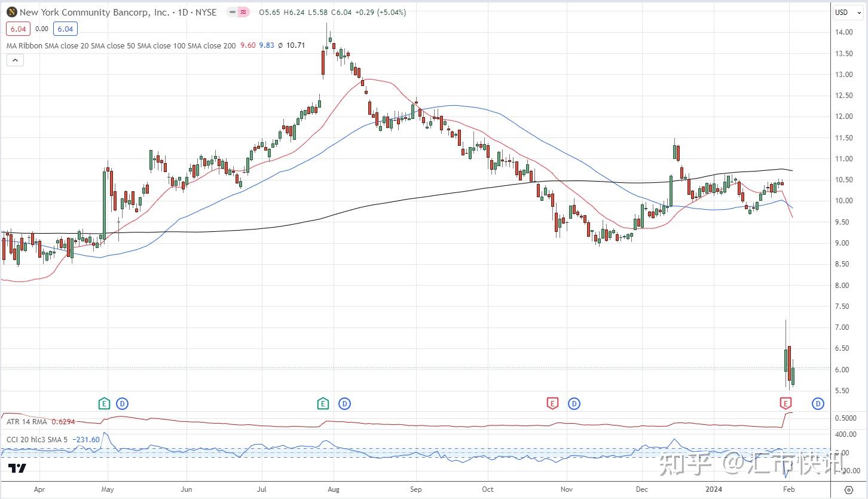This screenshot has width=868, height=499.
Task: Click the 0.00 spread value
Action: pos(41,29)
